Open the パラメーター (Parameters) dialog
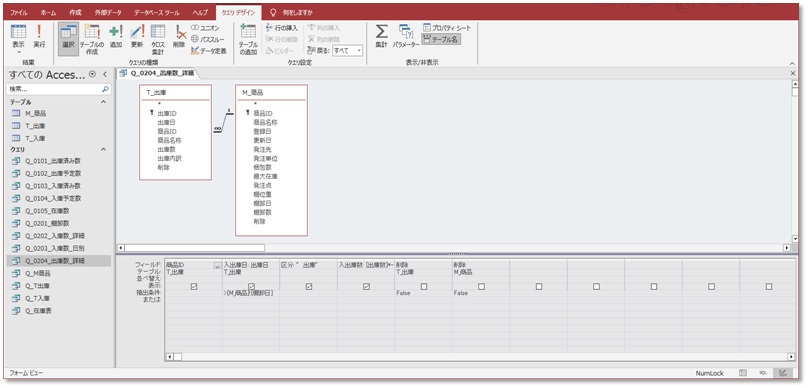The image size is (808, 388). pyautogui.click(x=406, y=36)
